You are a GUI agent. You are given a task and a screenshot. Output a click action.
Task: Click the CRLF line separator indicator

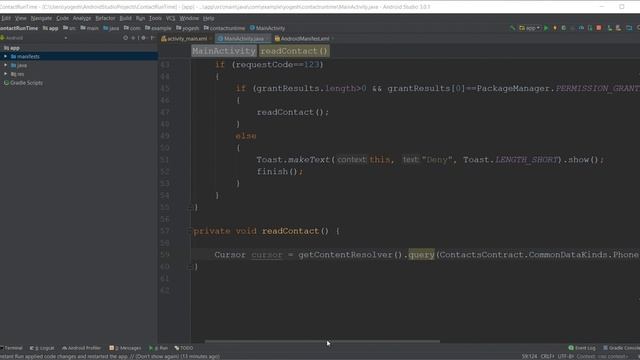click(547, 357)
